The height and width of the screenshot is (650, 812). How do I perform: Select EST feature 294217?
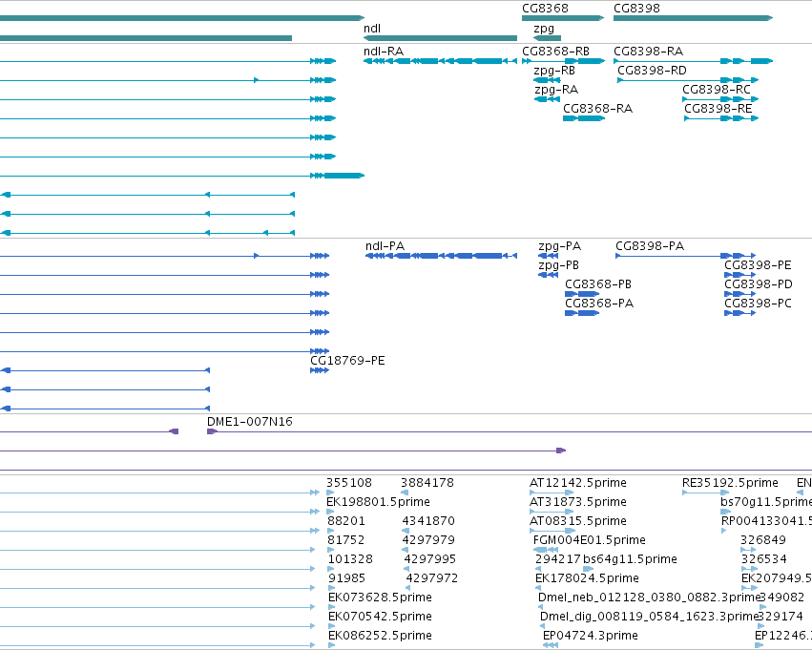click(x=537, y=569)
